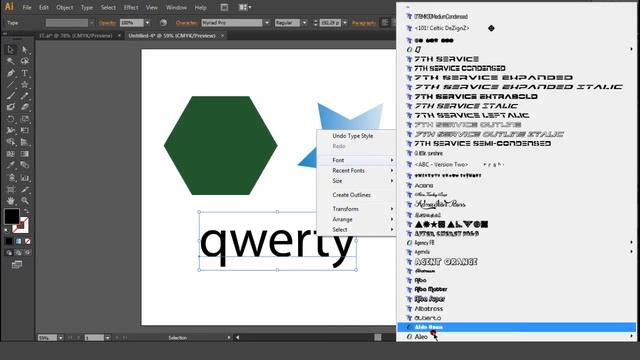
Task: Choose the Artboard tool
Action: tap(11, 189)
